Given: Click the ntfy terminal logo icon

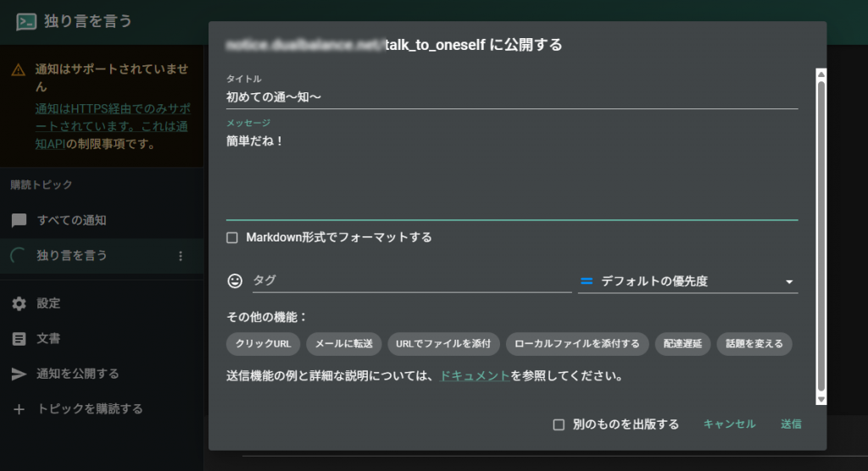Looking at the screenshot, I should pos(26,22).
